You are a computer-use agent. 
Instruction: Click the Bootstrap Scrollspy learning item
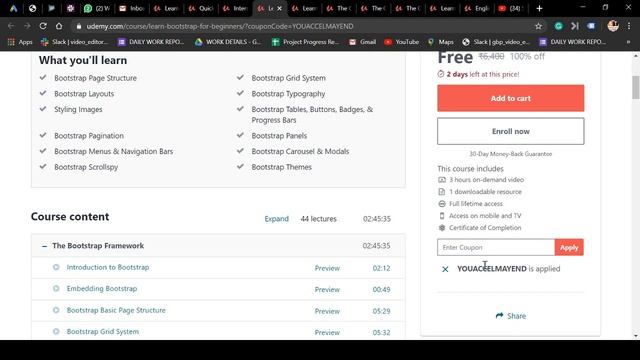86,167
